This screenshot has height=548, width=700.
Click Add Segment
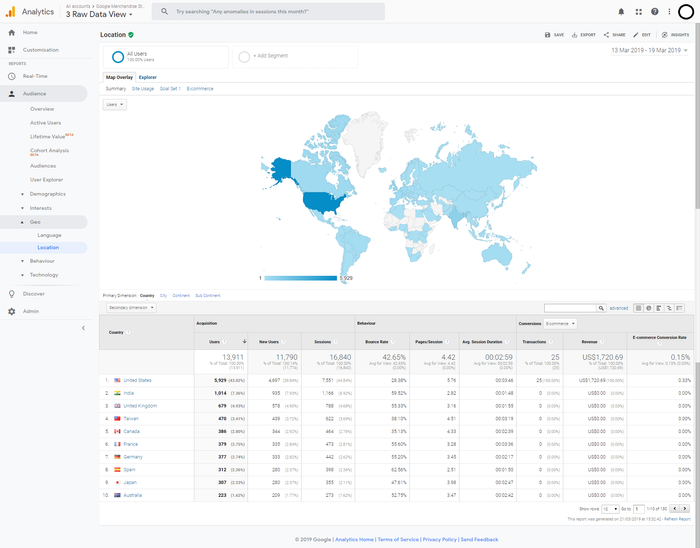tap(295, 57)
